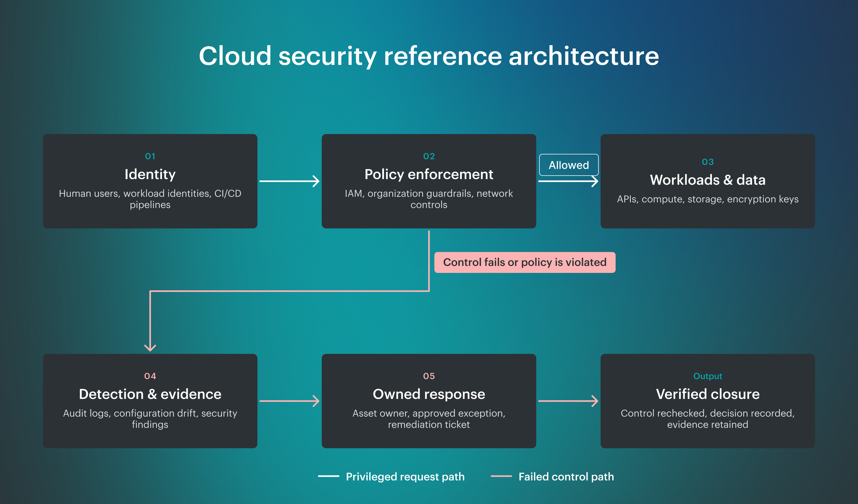This screenshot has height=504, width=858.
Task: Select the 'Verified closure' heading
Action: tap(707, 394)
